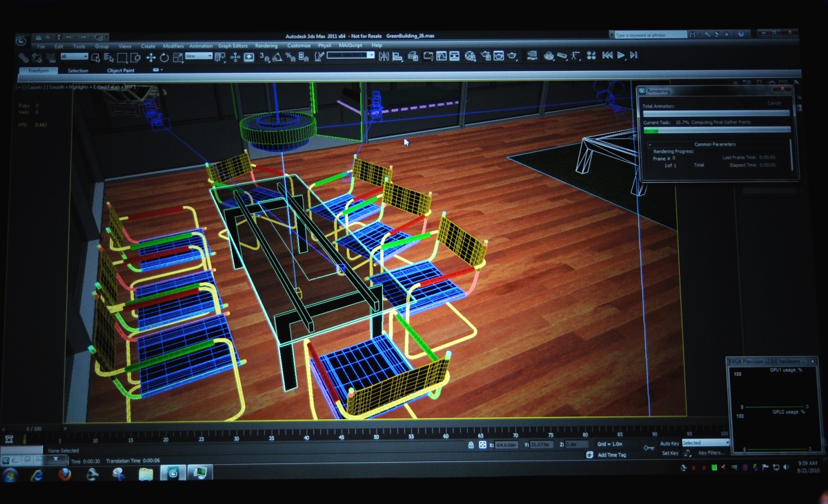Viewport: 828px width, 504px height.
Task: Click the time slider at frame 0
Action: click(x=36, y=429)
